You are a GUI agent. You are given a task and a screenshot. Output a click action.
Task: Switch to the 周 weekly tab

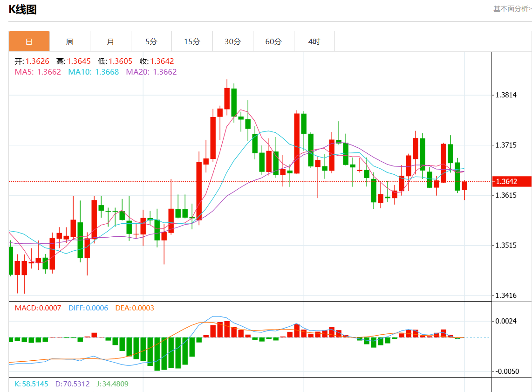(x=70, y=41)
